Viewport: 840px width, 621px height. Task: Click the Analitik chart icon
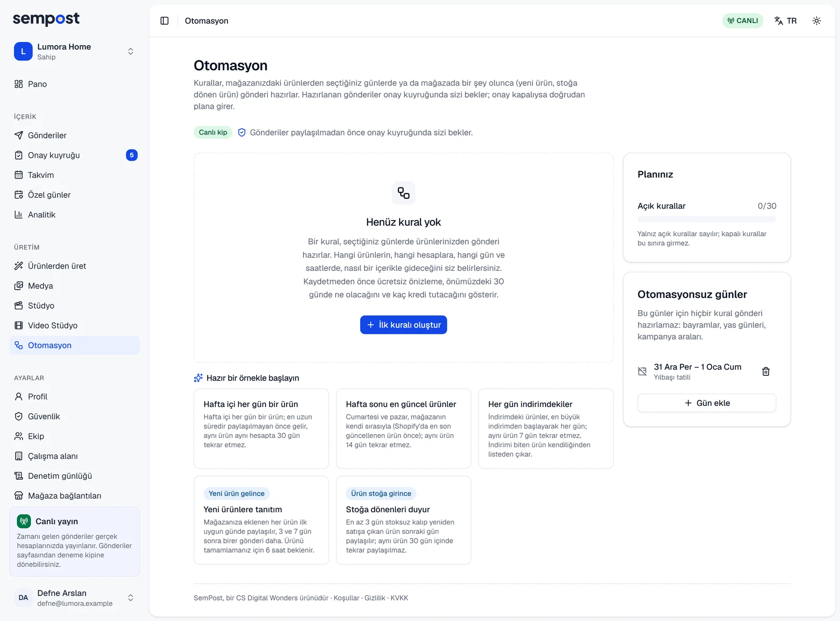point(19,214)
